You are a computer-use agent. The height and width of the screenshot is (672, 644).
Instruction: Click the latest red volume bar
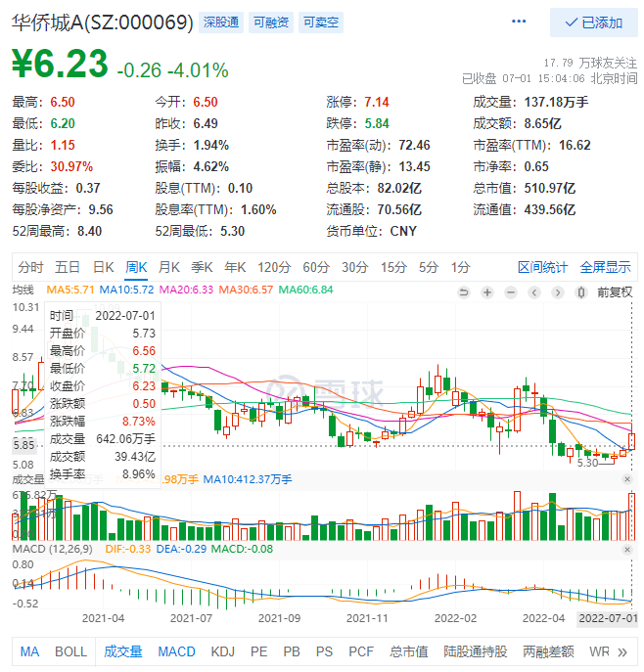coord(631,516)
